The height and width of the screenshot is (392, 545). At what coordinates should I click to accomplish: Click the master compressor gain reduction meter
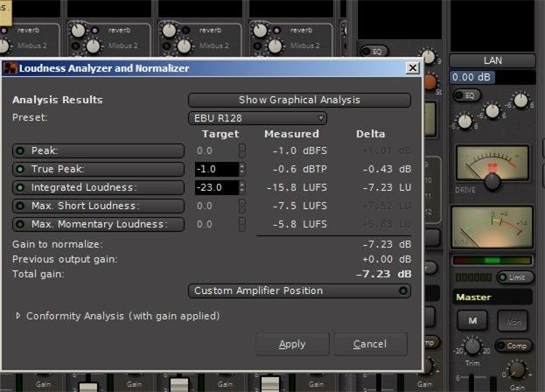[492, 227]
